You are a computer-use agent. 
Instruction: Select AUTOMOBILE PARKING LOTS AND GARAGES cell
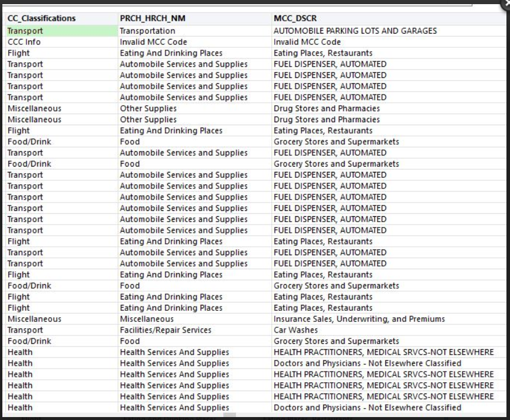pyautogui.click(x=355, y=31)
